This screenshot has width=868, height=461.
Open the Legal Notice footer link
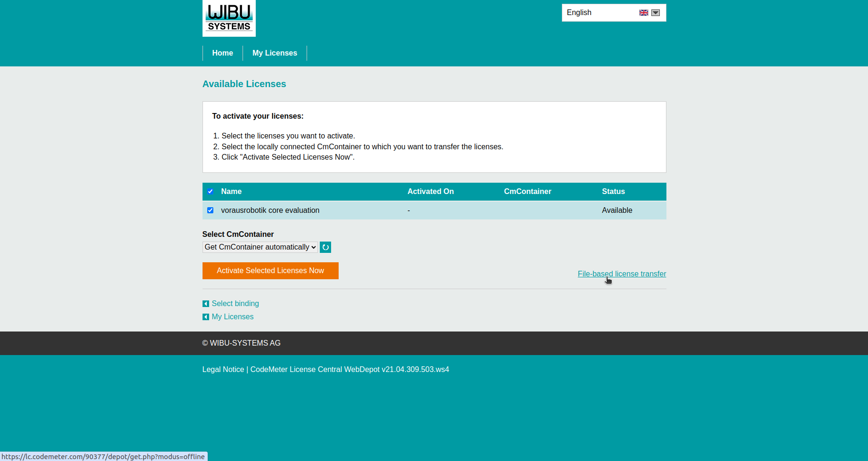tap(223, 370)
